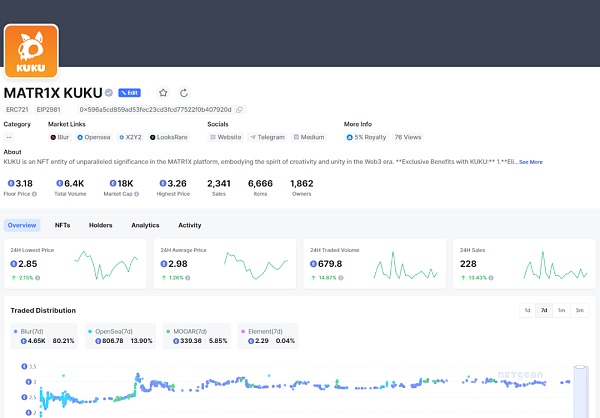Click the MATR1X KUKU collection logo
Image resolution: width=600 pixels, height=418 pixels.
click(x=31, y=51)
